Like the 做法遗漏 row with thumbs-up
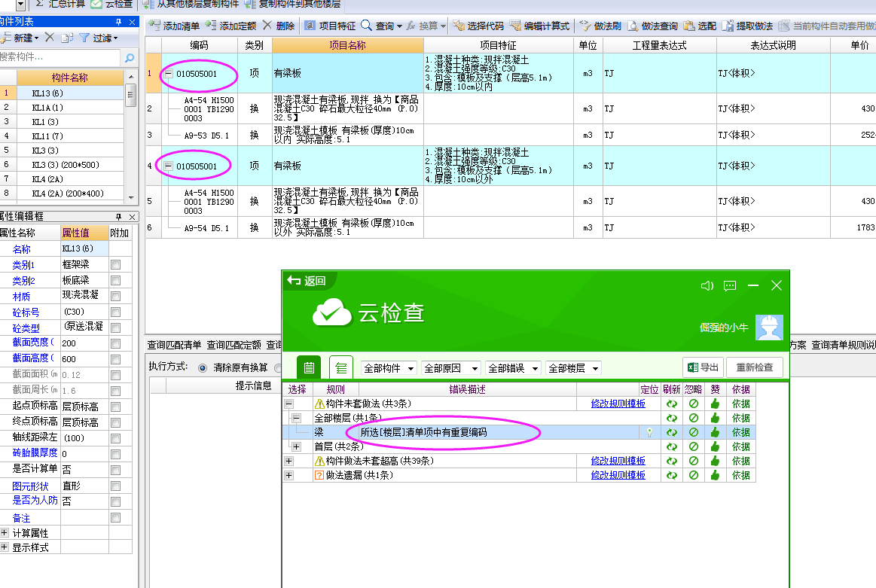The width and height of the screenshot is (876, 588). [715, 475]
